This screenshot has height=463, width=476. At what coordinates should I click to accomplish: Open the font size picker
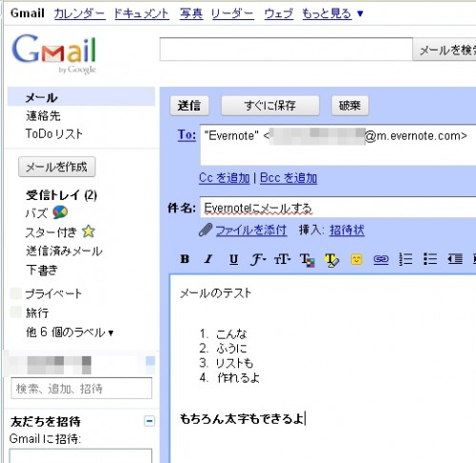pos(283,259)
